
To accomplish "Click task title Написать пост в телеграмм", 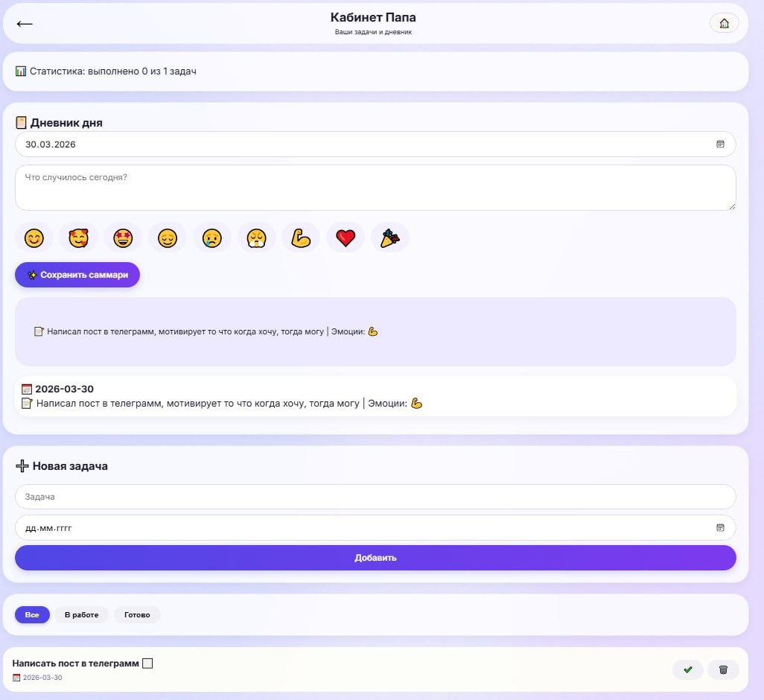I will [75, 664].
